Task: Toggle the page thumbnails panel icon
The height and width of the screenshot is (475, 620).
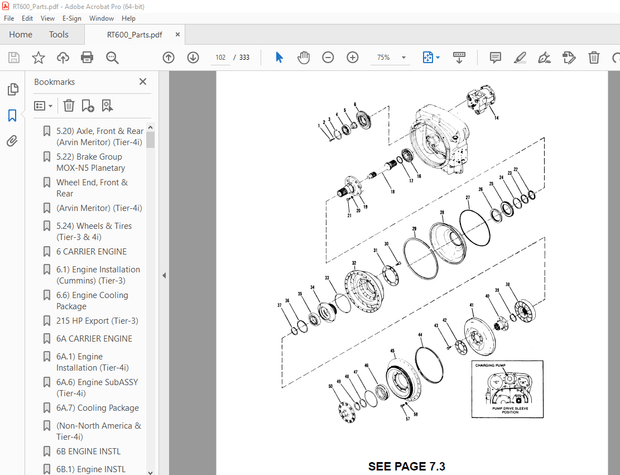Action: pos(13,90)
